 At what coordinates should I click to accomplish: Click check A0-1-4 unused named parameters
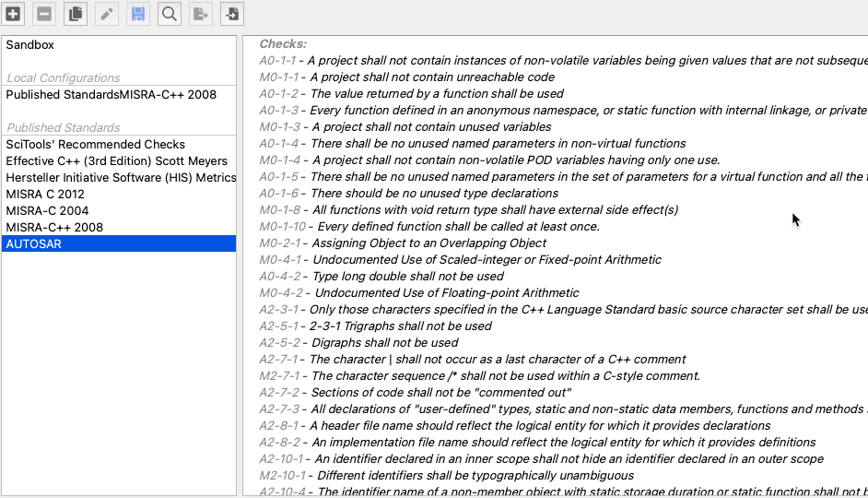tap(473, 144)
